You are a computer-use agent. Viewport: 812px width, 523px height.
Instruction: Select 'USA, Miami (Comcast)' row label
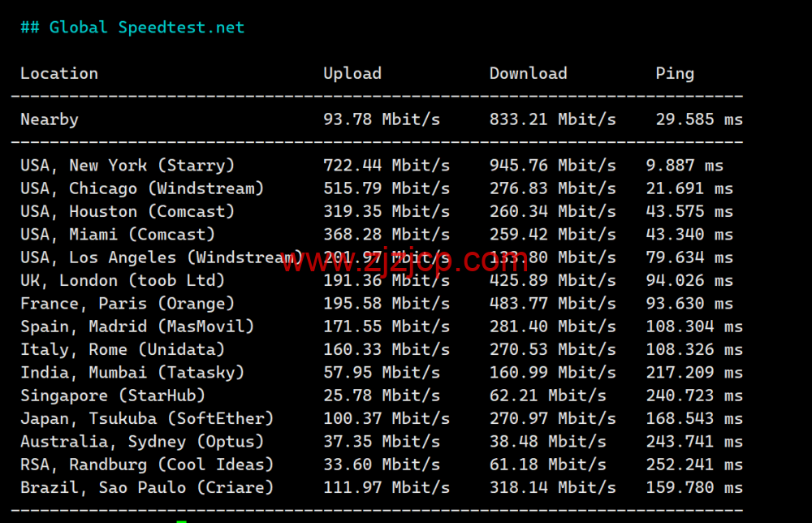pyautogui.click(x=118, y=235)
